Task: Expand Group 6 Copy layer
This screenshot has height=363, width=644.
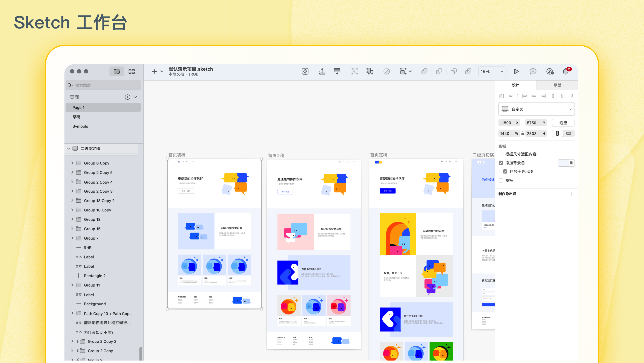Action: pyautogui.click(x=72, y=163)
